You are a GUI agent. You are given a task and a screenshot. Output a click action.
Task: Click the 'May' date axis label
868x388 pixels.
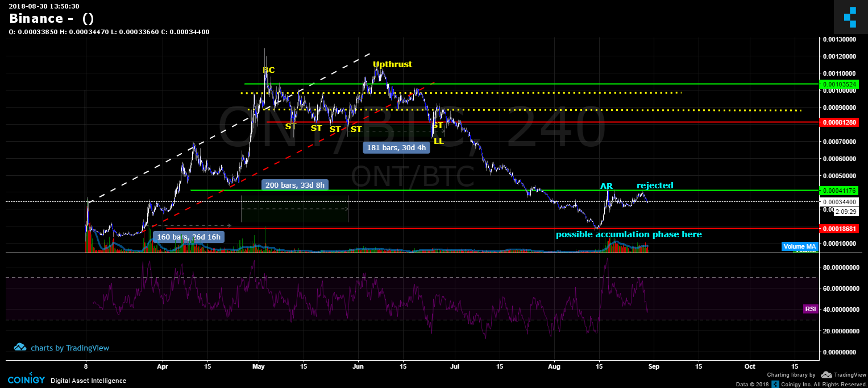(259, 366)
